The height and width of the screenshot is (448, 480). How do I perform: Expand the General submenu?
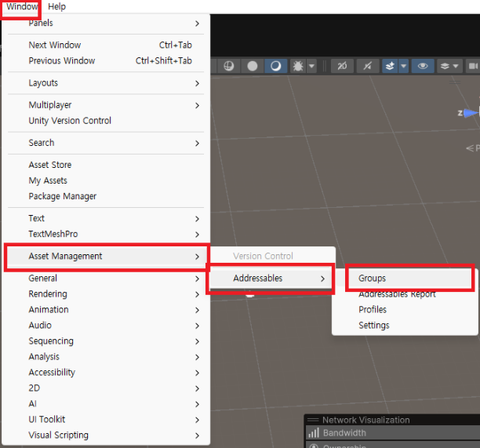(106, 279)
